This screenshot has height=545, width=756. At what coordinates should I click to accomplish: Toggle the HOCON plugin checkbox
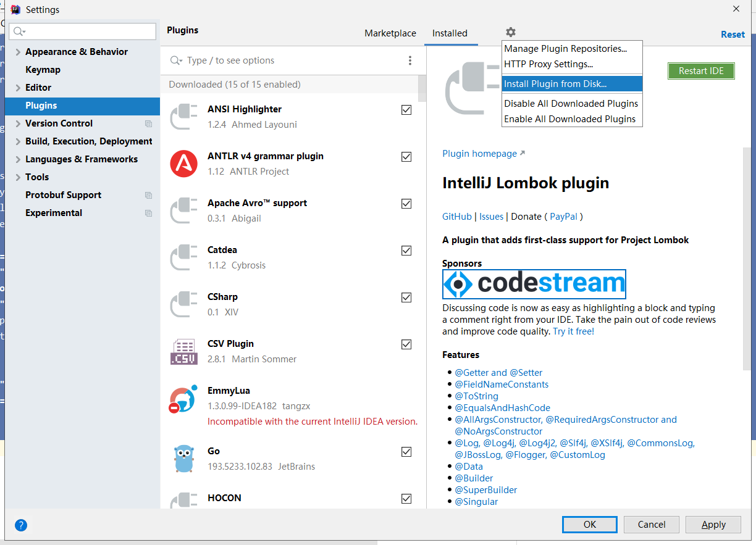click(x=406, y=499)
